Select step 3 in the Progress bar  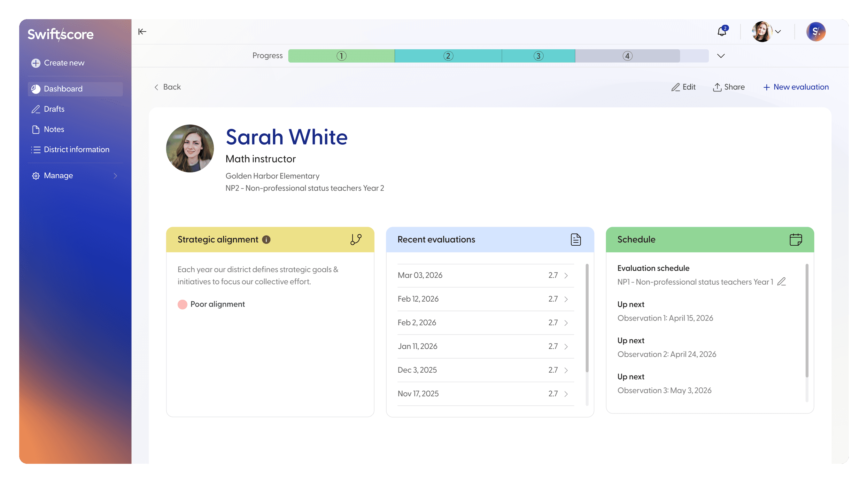point(538,56)
